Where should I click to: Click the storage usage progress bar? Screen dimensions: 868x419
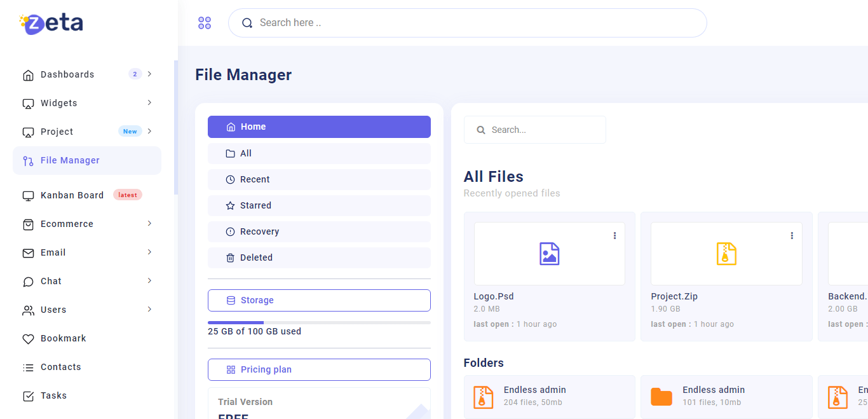(319, 322)
